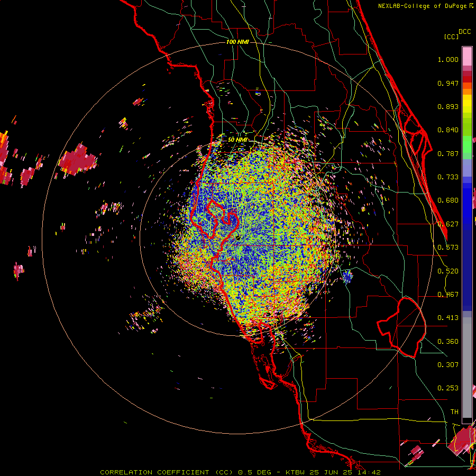This screenshot has height=476, width=476.
Task: Click the NEXLAB-College of DuPage label
Action: (x=423, y=6)
